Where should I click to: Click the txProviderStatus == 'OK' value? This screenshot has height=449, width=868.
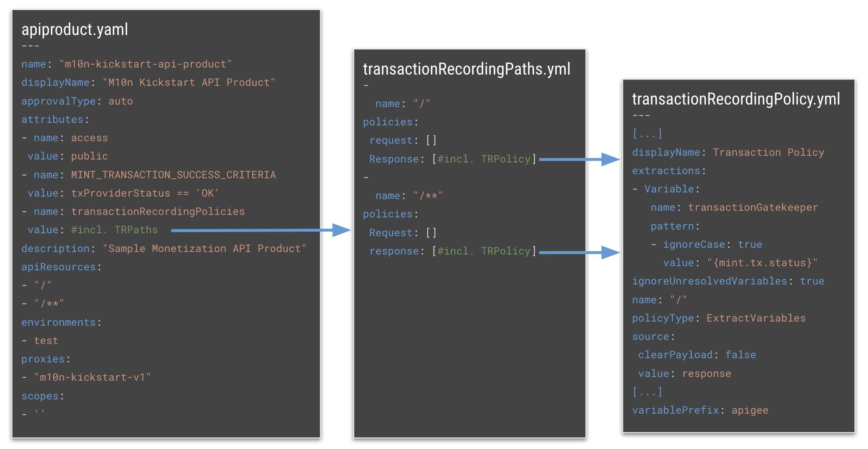pos(145,193)
